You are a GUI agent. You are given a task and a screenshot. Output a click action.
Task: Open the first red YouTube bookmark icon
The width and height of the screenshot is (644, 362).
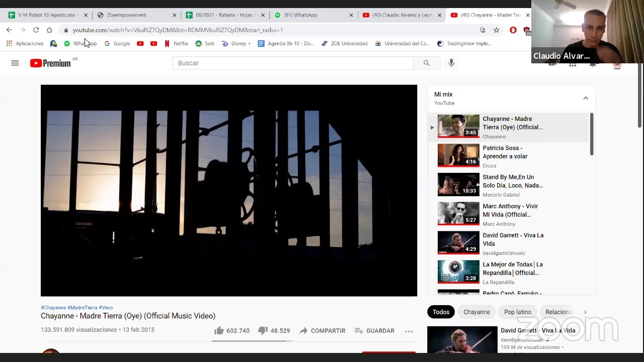pos(140,43)
